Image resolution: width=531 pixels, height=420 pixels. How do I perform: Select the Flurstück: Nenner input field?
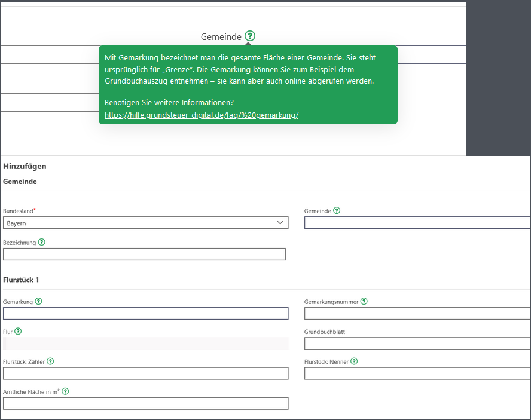[417, 373]
